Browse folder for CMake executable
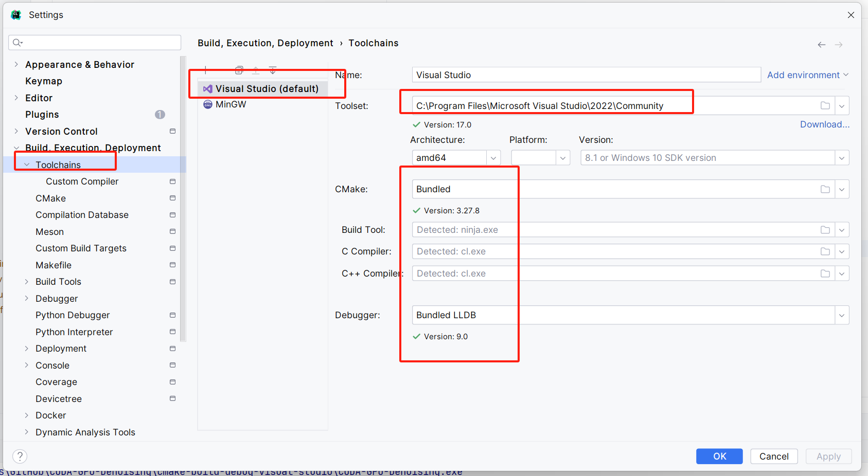 click(825, 189)
